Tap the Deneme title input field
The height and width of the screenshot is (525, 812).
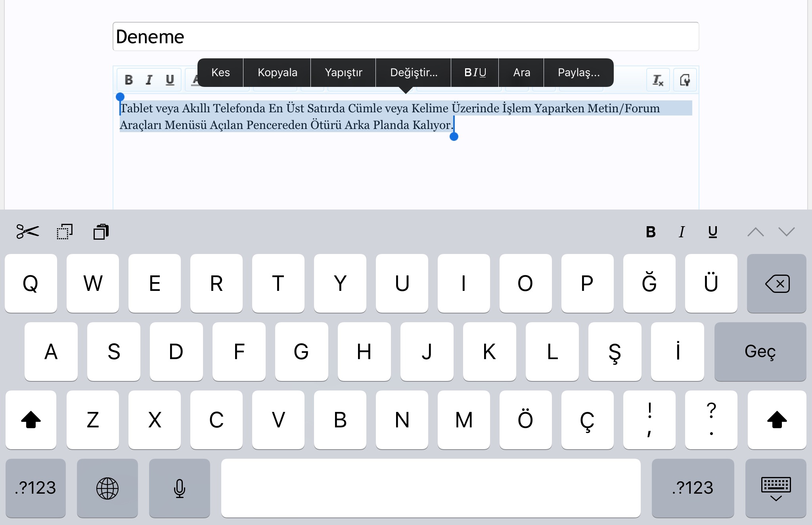(405, 37)
